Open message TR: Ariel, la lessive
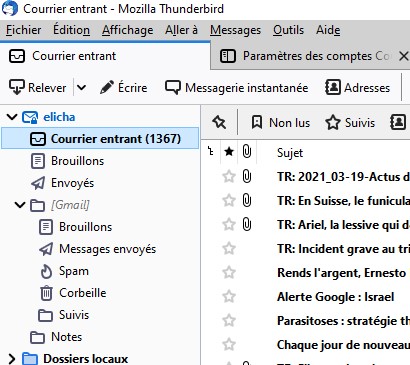The image size is (410, 365). (343, 225)
